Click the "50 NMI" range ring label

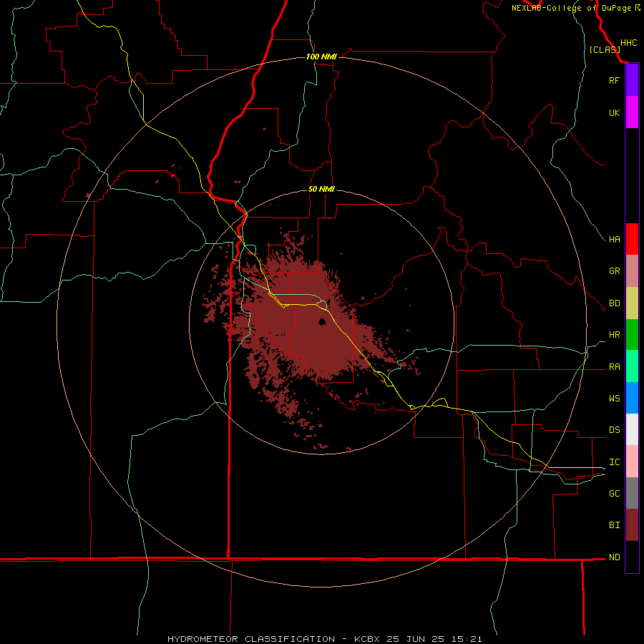[x=321, y=189]
